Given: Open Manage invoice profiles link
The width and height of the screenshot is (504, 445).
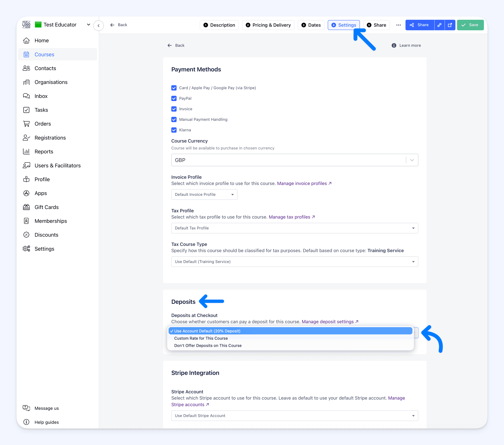Looking at the screenshot, I should pos(304,183).
